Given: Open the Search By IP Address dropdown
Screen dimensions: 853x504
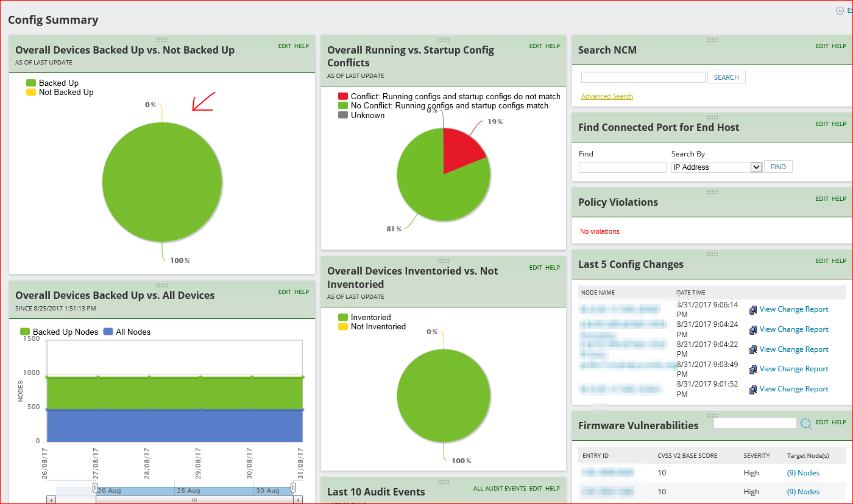Looking at the screenshot, I should pyautogui.click(x=717, y=167).
